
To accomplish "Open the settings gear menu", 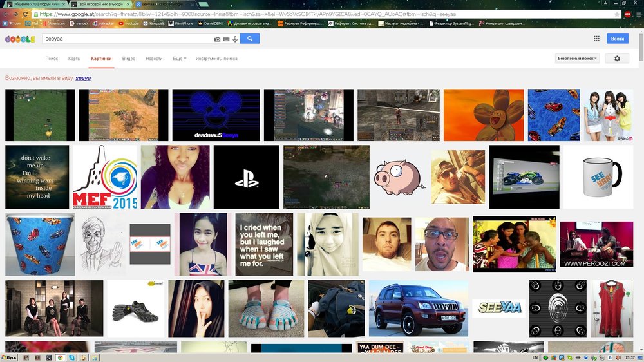I will point(617,59).
